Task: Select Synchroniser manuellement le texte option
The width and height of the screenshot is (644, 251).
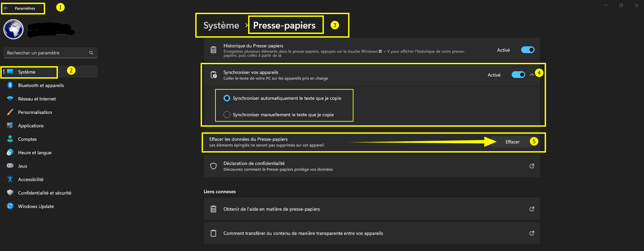Action: (227, 115)
